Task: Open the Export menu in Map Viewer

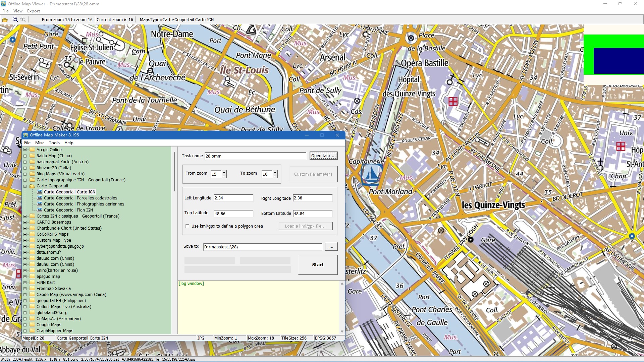Action: coord(34,11)
